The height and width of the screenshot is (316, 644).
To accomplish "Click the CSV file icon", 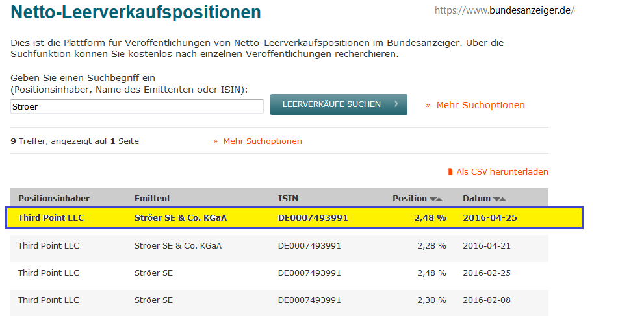I will coord(450,172).
